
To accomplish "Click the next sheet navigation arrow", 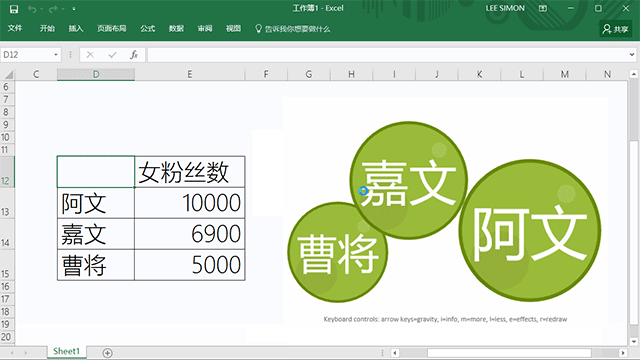I will coord(25,353).
